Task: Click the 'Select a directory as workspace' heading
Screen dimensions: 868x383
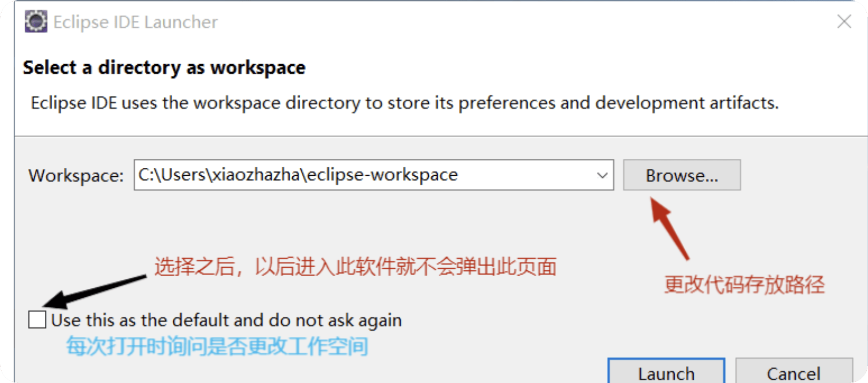Action: (x=164, y=68)
